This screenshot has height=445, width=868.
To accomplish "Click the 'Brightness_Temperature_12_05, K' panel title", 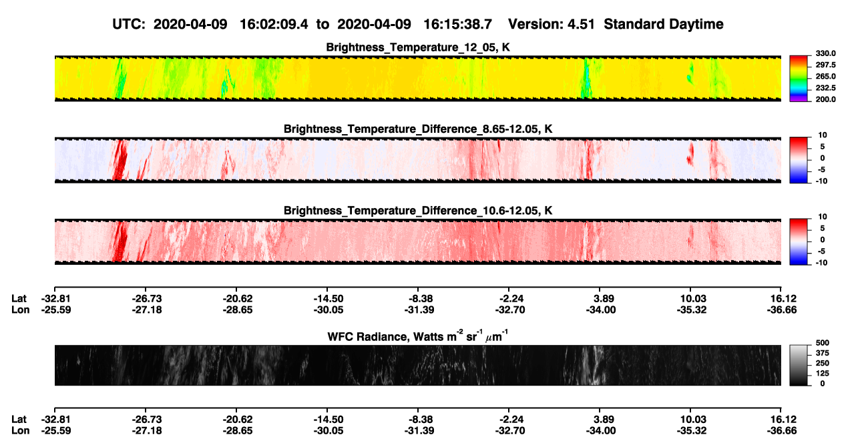I will (417, 47).
